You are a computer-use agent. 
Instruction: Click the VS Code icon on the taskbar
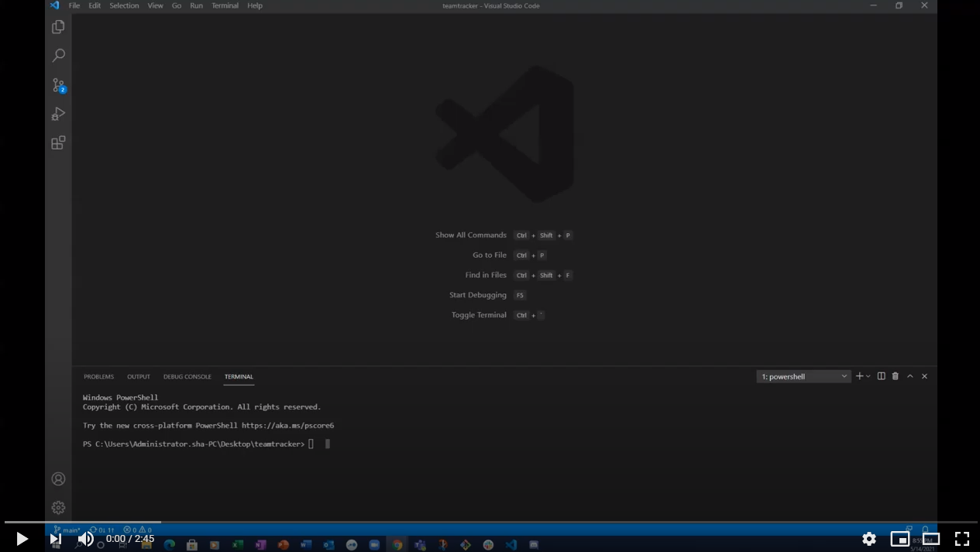(x=511, y=545)
